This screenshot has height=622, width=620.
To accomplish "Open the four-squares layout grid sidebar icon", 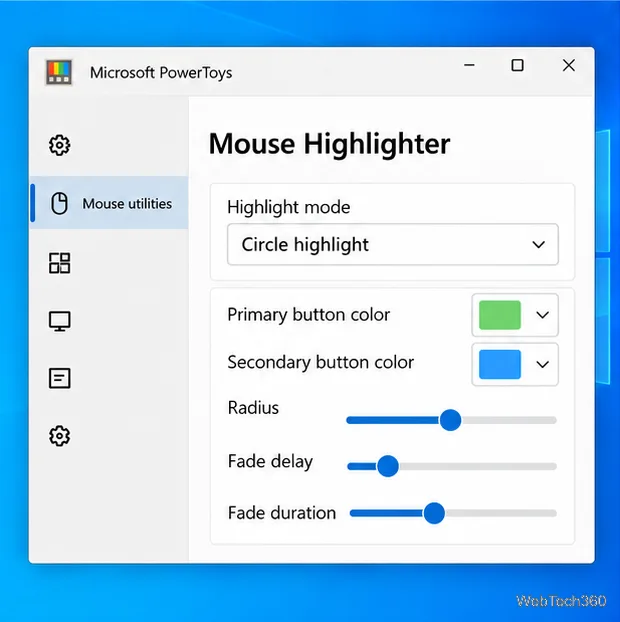I will (x=60, y=263).
